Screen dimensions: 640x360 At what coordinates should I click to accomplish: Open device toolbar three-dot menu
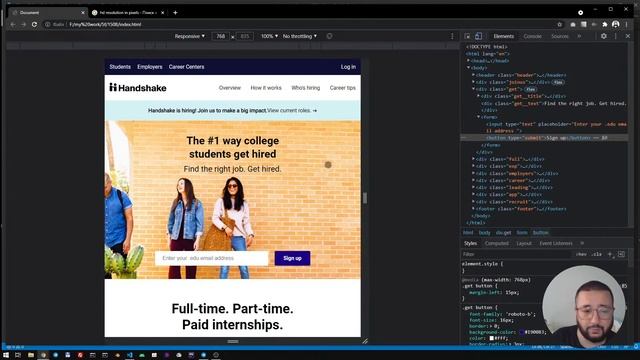click(x=452, y=36)
